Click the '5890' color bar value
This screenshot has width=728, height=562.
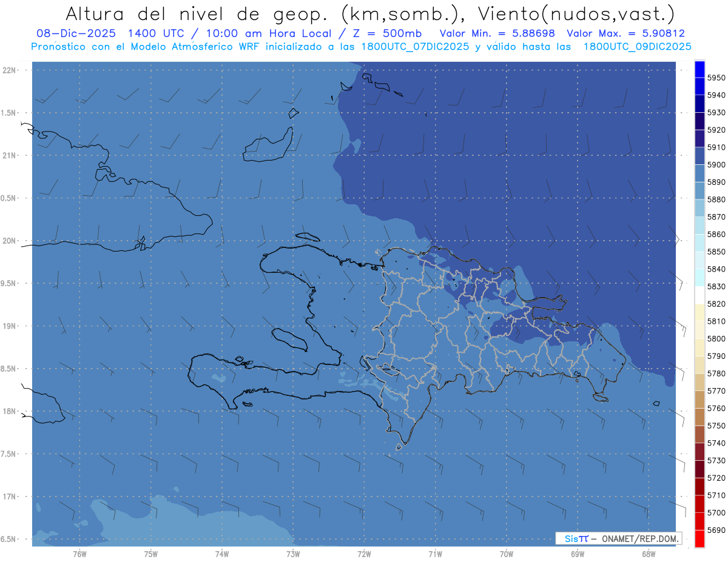tap(716, 182)
